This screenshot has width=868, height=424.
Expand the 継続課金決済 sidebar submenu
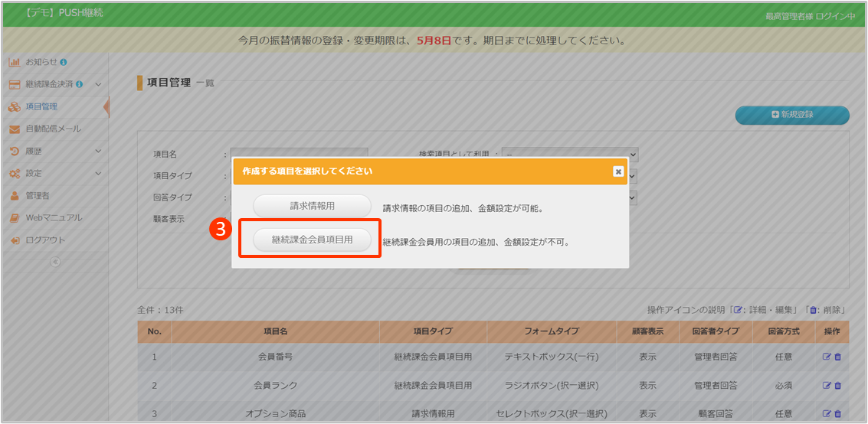(x=98, y=84)
